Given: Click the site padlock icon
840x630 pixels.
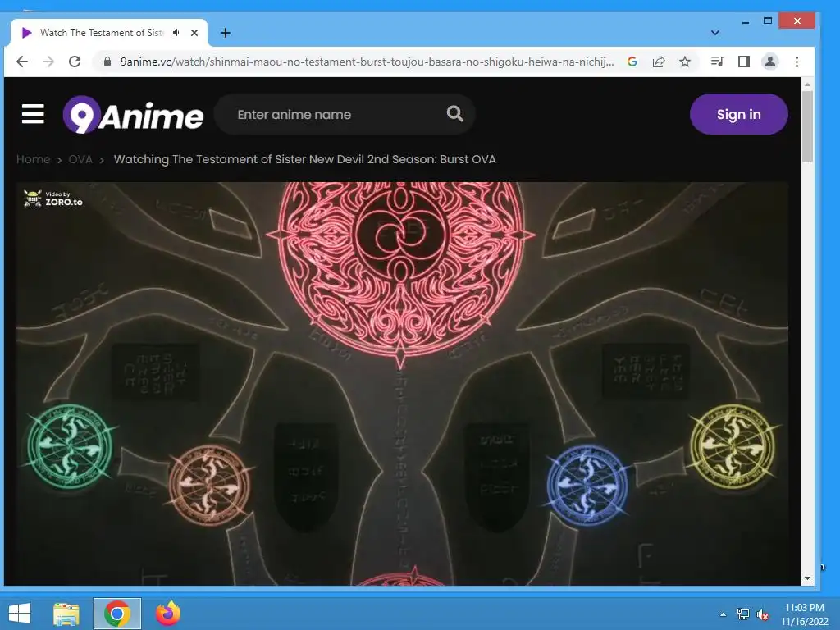Looking at the screenshot, I should click(x=107, y=62).
